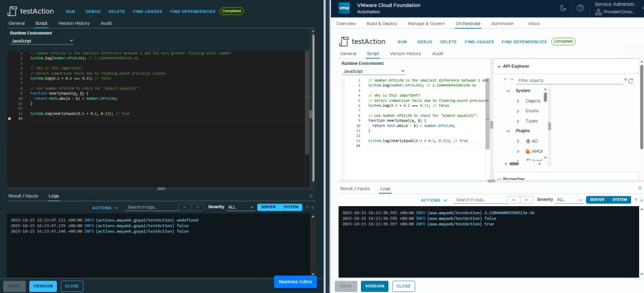Collapse the API Explorer section

click(499, 67)
